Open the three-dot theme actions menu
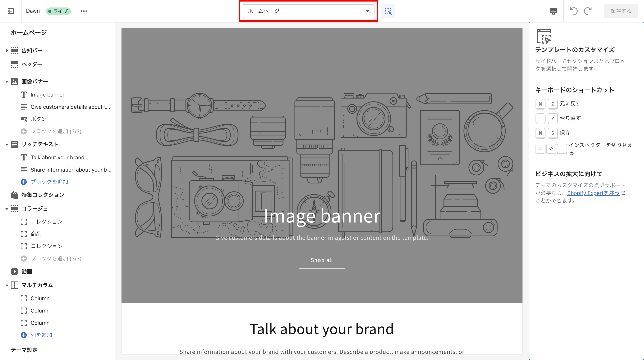644x360 pixels. point(84,11)
